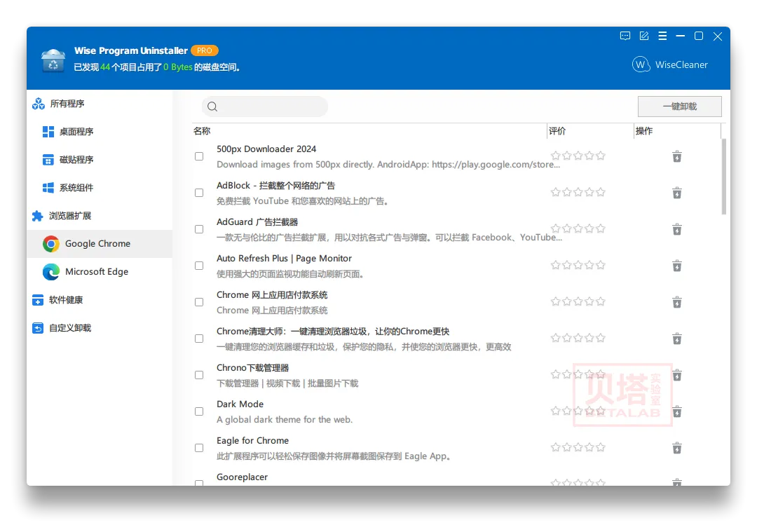Click the Wise Program Uninstaller recycle-bin logo
Image resolution: width=757 pixels, height=532 pixels.
[x=53, y=60]
